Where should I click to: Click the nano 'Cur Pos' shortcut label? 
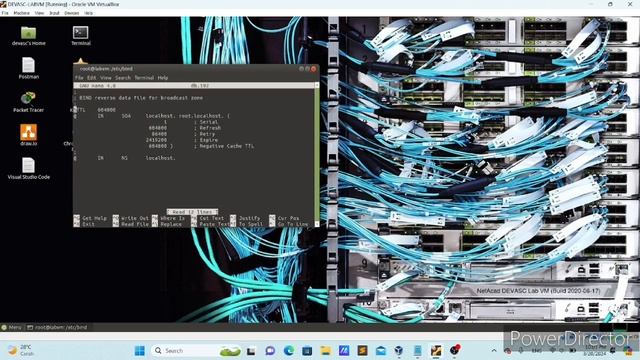click(x=289, y=218)
